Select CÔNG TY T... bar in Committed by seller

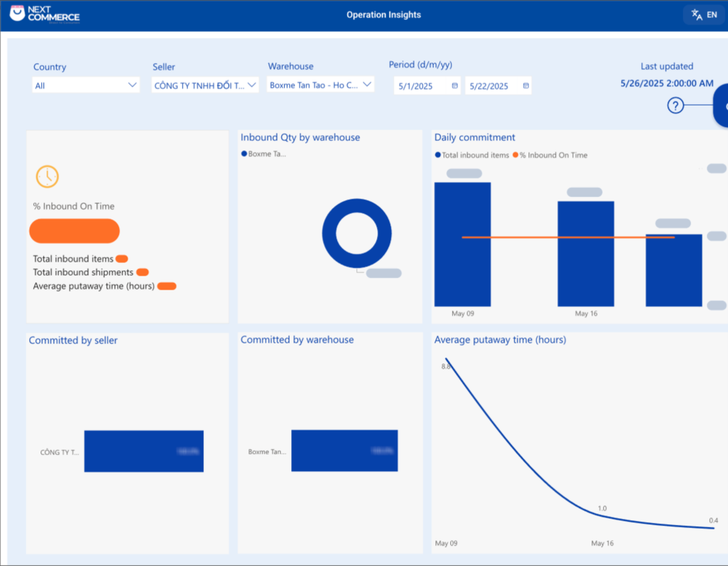pyautogui.click(x=144, y=451)
